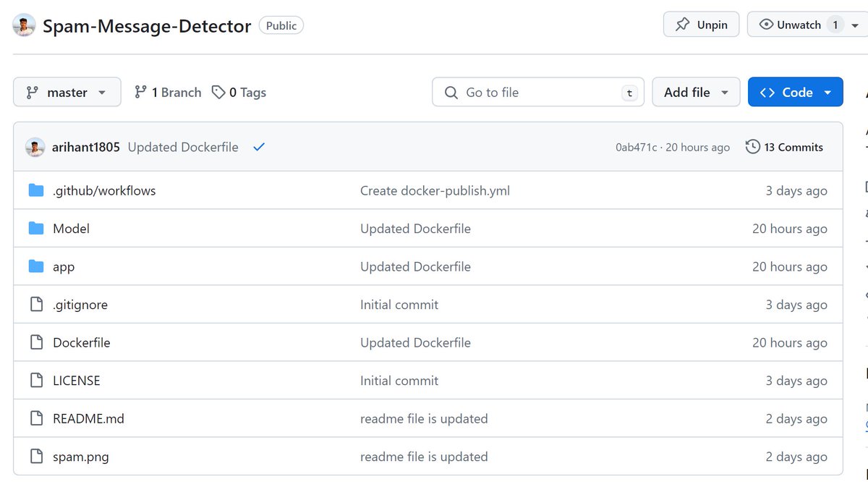Open the Dockerfile file
Viewport: 868px width, 482px height.
(82, 343)
